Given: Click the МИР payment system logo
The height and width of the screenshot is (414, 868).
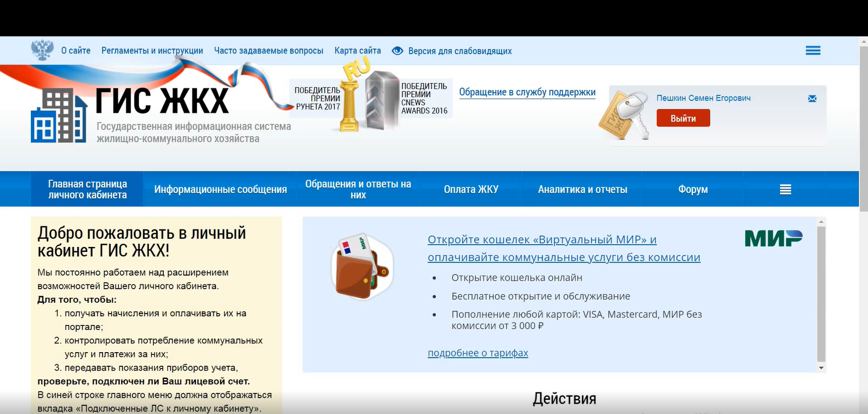Looking at the screenshot, I should coord(774,238).
